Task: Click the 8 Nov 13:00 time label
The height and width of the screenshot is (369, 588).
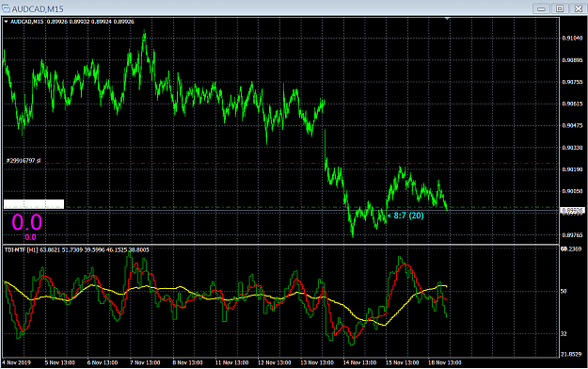Action: [x=187, y=362]
